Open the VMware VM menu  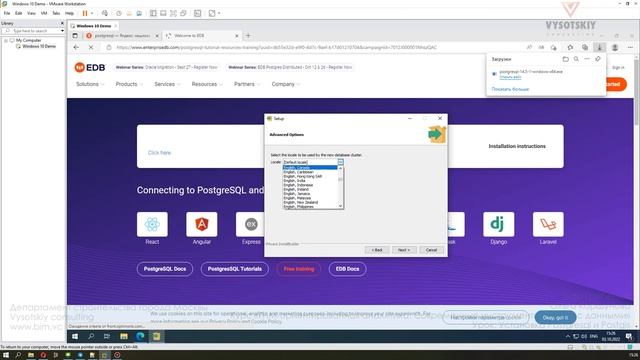pyautogui.click(x=44, y=13)
